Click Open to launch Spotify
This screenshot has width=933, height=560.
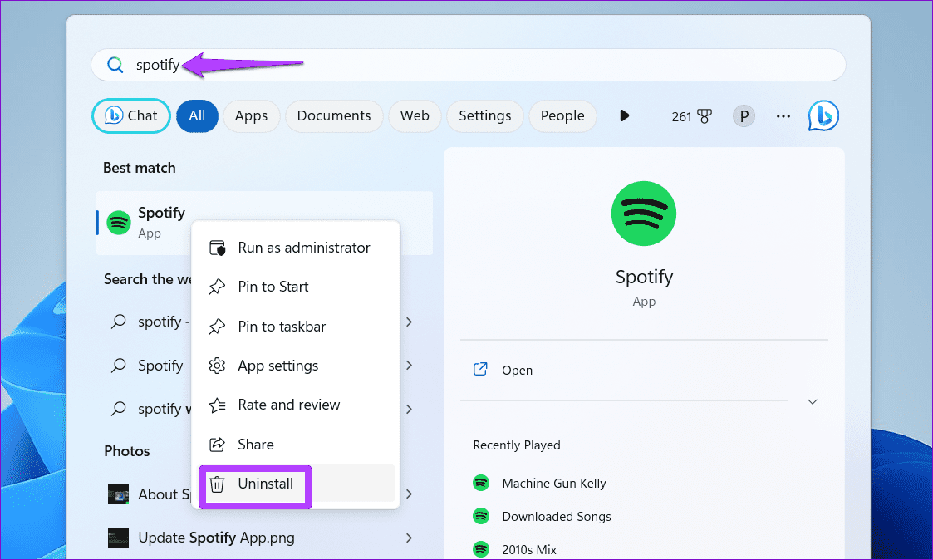click(x=517, y=370)
